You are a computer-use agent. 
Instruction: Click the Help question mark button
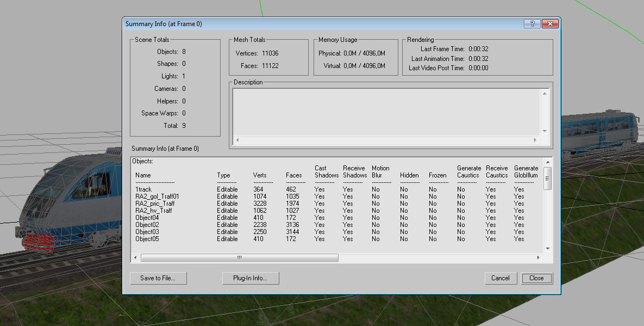[x=532, y=24]
